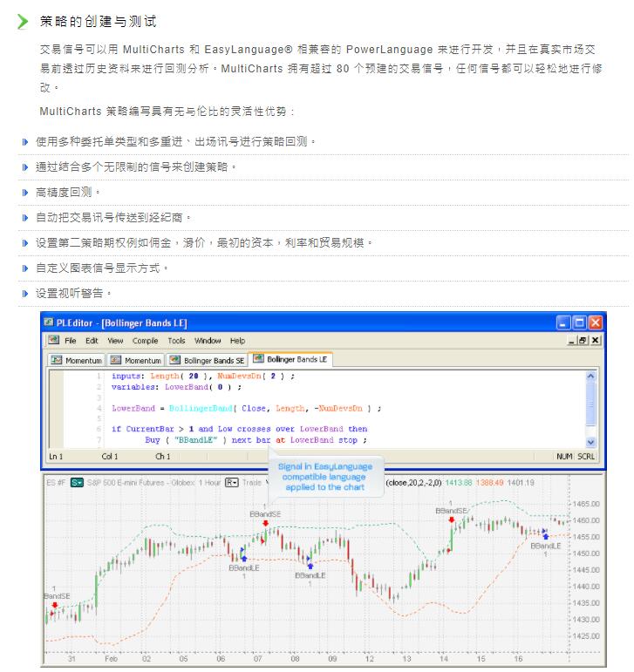Click the ES #F symbol label on chart
The height and width of the screenshot is (672, 634).
pyautogui.click(x=56, y=483)
